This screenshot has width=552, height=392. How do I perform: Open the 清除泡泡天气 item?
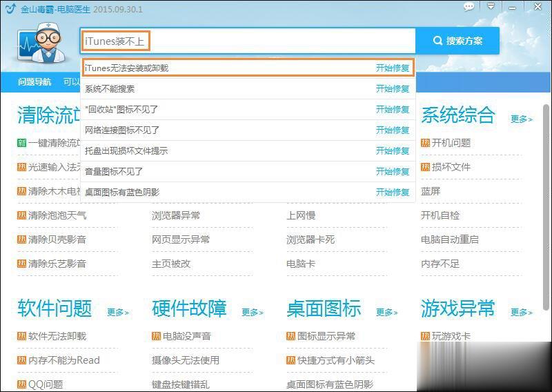pyautogui.click(x=57, y=215)
